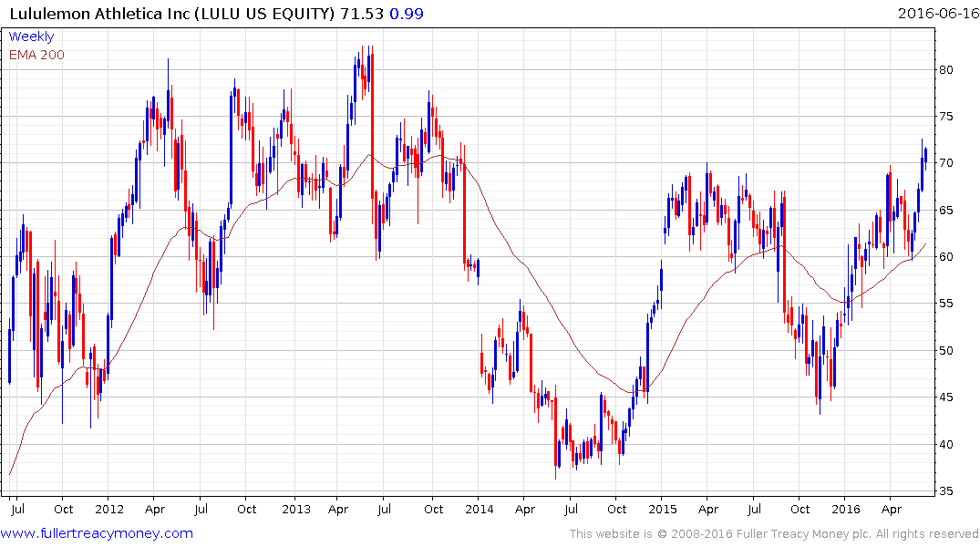Image resolution: width=980 pixels, height=547 pixels.
Task: Click the 65 price axis label
Action: click(945, 210)
